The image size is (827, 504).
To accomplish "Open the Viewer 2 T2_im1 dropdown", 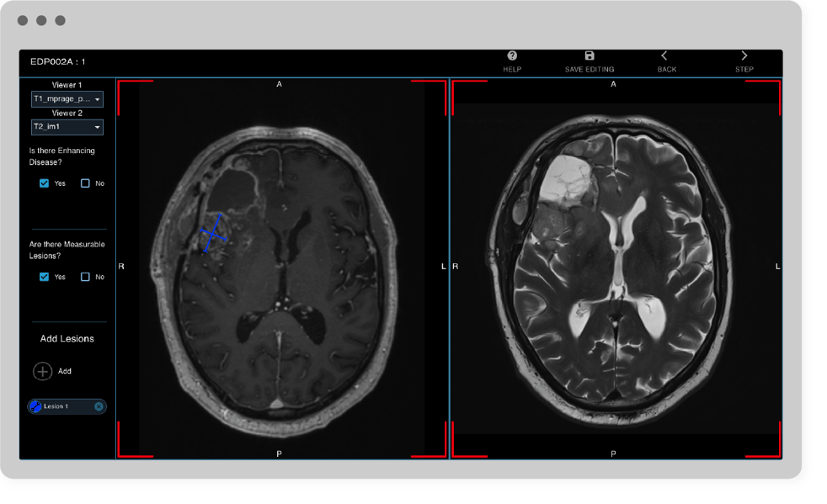I will tap(67, 126).
